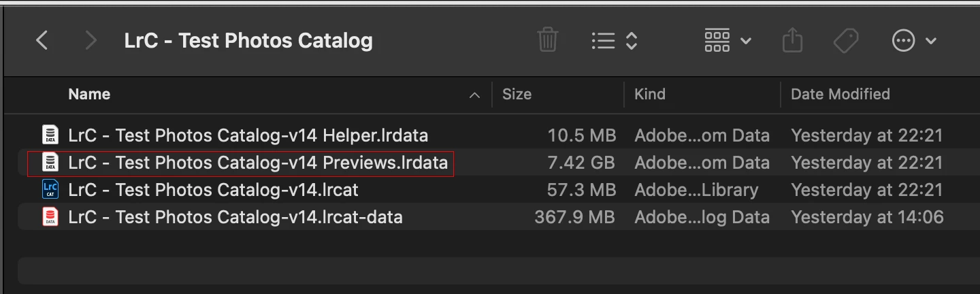Screen dimensions: 980x294
Task: Select the v14 Previews.lrdata file
Action: coord(258,163)
